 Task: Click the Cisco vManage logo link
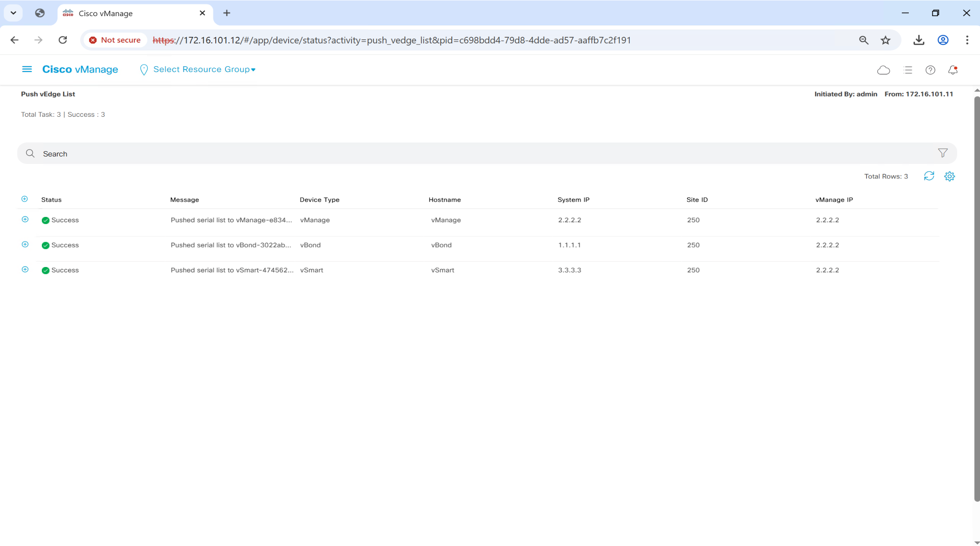coord(80,69)
